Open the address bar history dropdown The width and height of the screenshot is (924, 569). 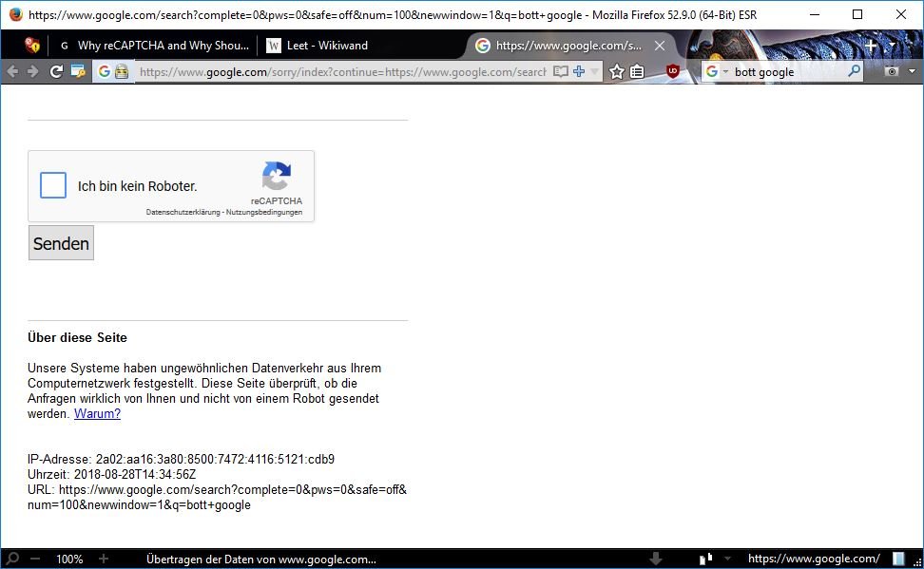click(x=594, y=72)
